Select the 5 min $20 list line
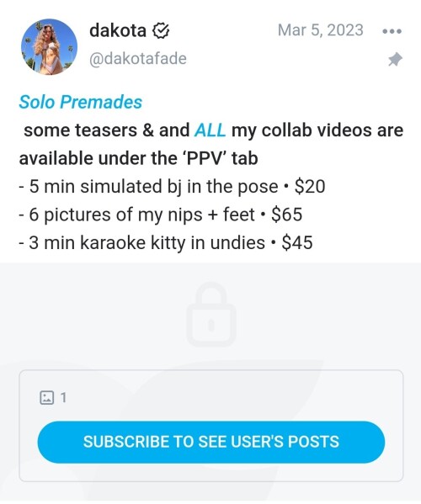421x504 pixels. click(x=172, y=187)
